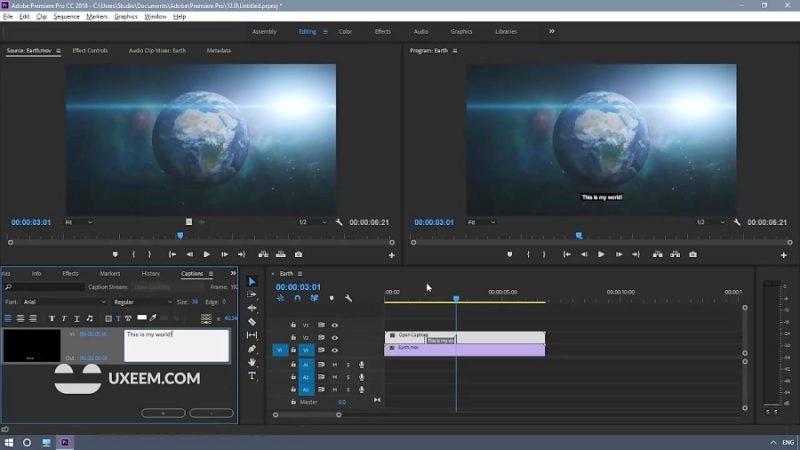Select the Type tool
The image size is (800, 450).
[x=252, y=376]
